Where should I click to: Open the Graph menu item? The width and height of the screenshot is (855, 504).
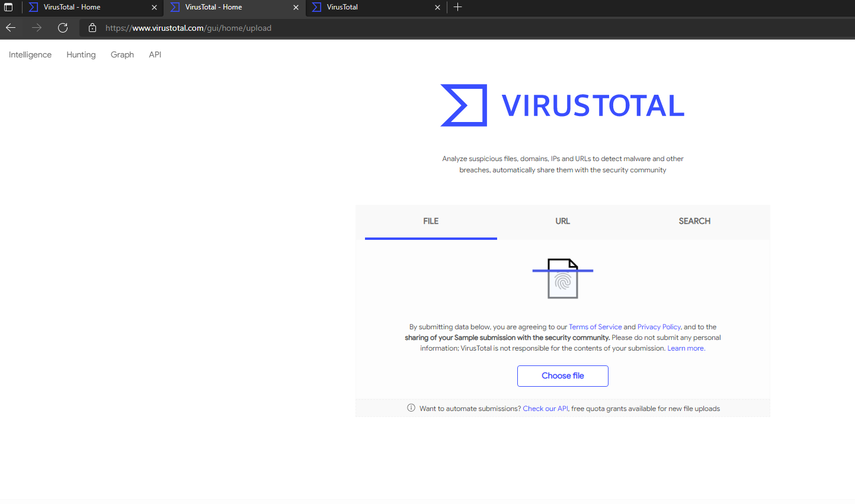click(x=122, y=54)
